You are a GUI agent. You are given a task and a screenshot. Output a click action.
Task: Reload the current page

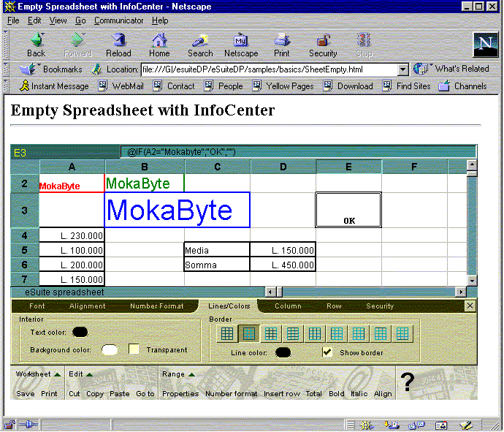[118, 40]
